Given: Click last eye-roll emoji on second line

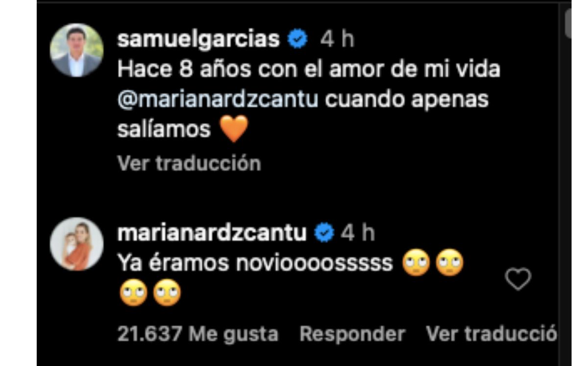Looking at the screenshot, I should pos(168,294).
